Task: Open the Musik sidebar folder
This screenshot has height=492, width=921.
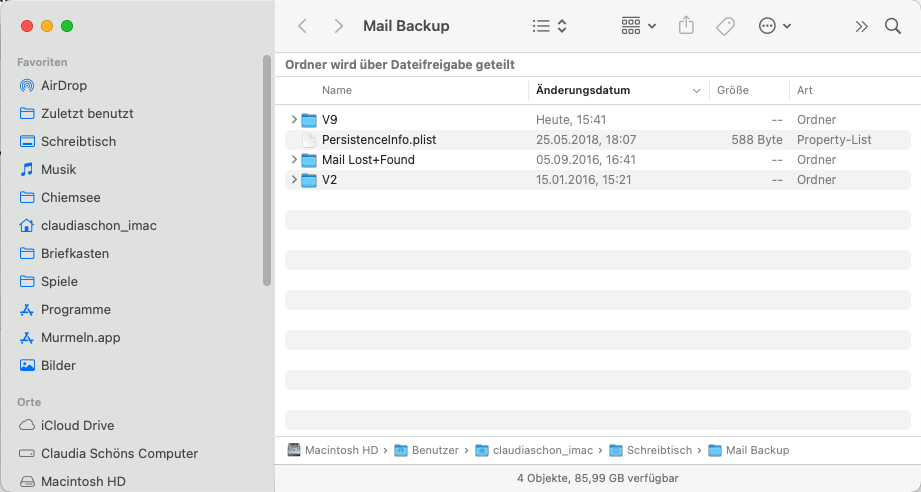Action: [x=58, y=170]
